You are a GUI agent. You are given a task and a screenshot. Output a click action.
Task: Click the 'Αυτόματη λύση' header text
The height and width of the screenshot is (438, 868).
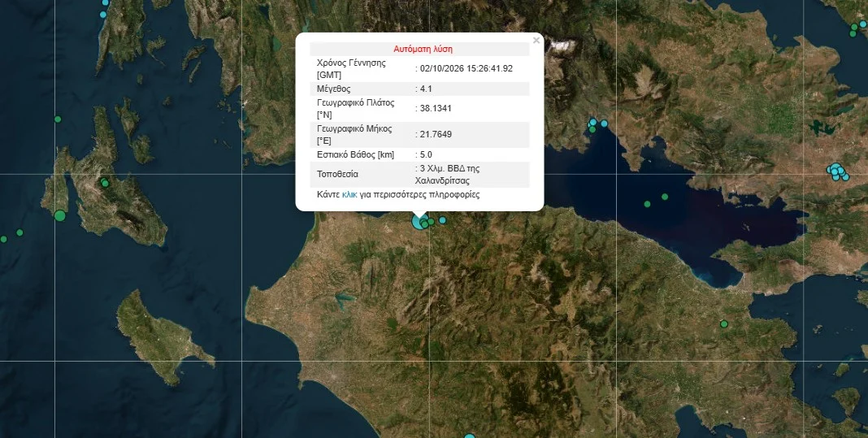[423, 50]
